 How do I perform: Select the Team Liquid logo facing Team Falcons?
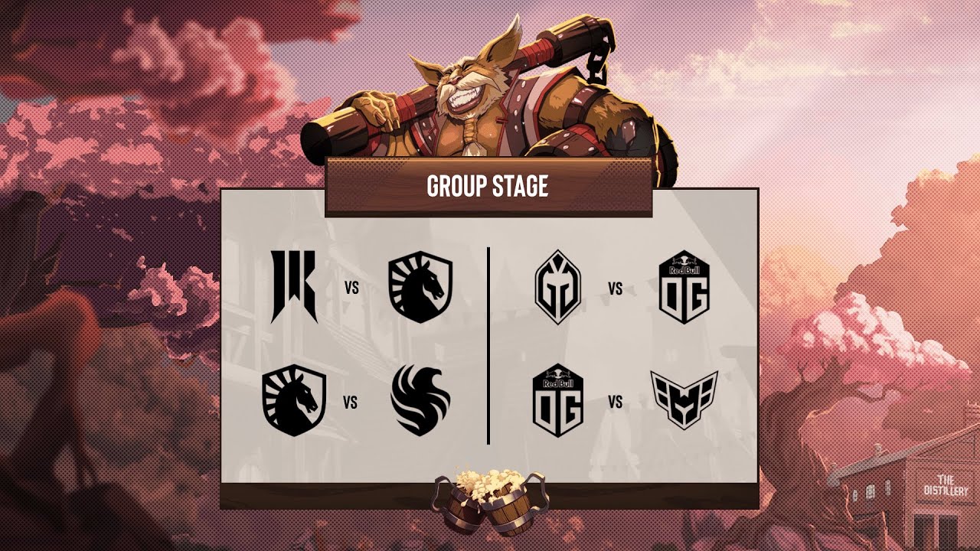[x=294, y=401]
